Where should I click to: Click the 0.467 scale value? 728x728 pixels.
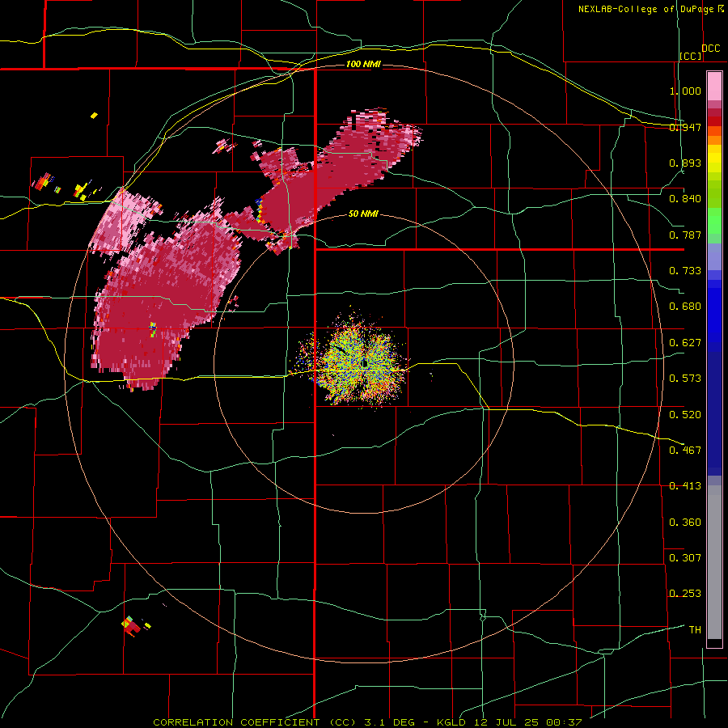[685, 451]
